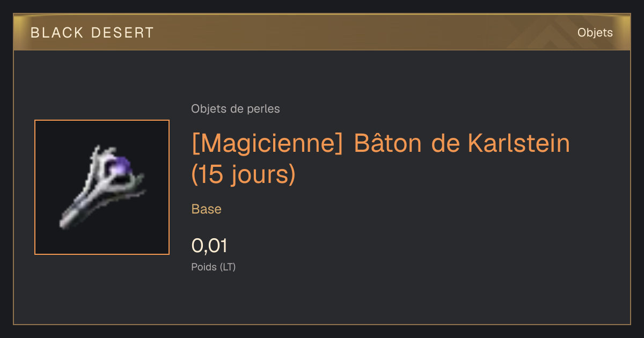Screen dimensions: 644x338
Task: Click the (15 jours) duration text
Action: [244, 175]
